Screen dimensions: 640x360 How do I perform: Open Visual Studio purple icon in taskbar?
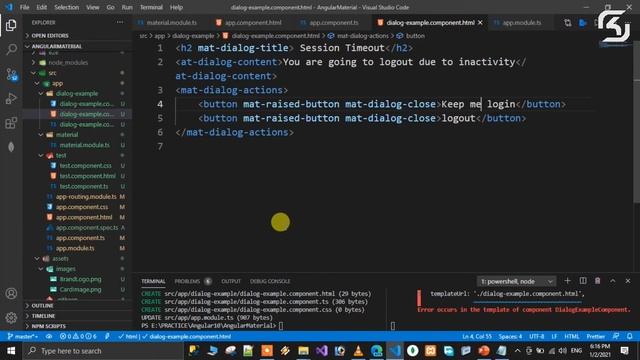(x=322, y=351)
